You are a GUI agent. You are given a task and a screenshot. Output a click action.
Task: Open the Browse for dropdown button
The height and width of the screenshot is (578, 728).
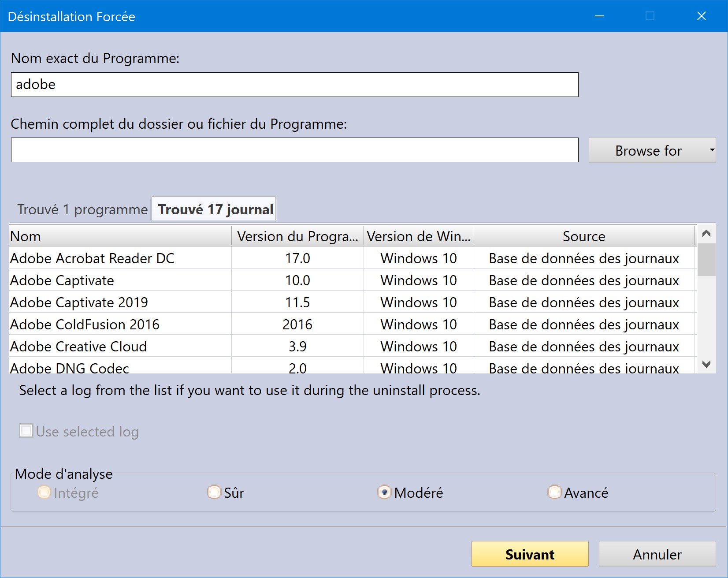[x=652, y=150]
